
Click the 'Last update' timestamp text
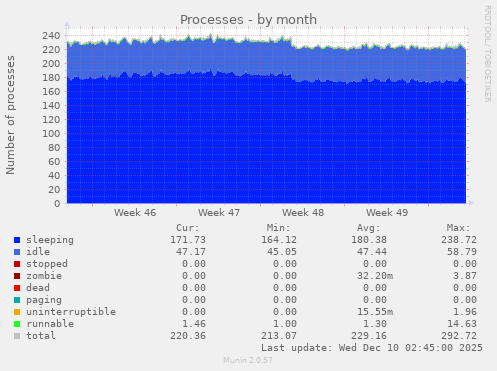(372, 348)
